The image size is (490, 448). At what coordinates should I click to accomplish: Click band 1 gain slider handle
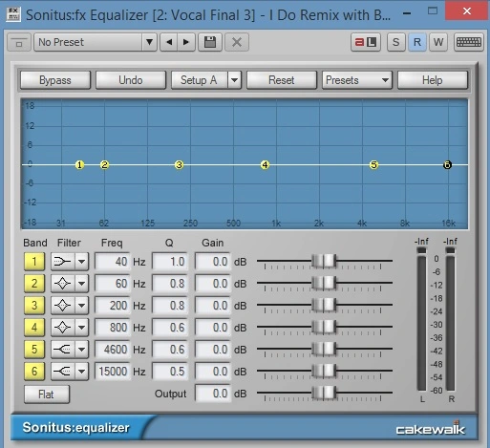(324, 262)
